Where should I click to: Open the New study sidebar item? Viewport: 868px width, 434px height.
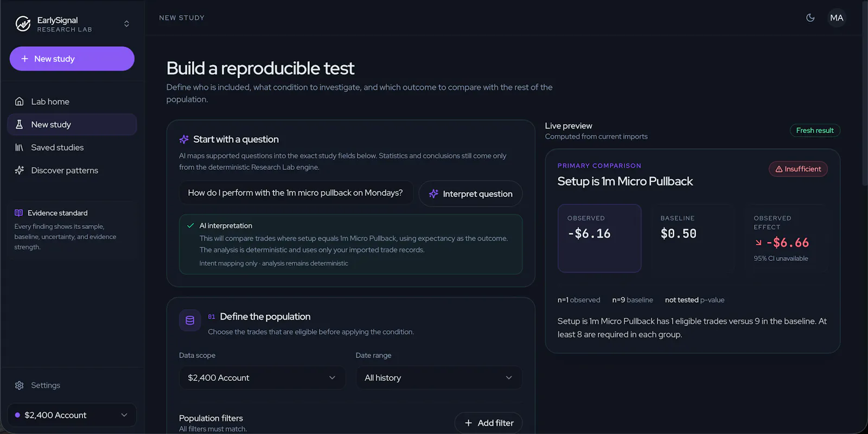point(72,124)
